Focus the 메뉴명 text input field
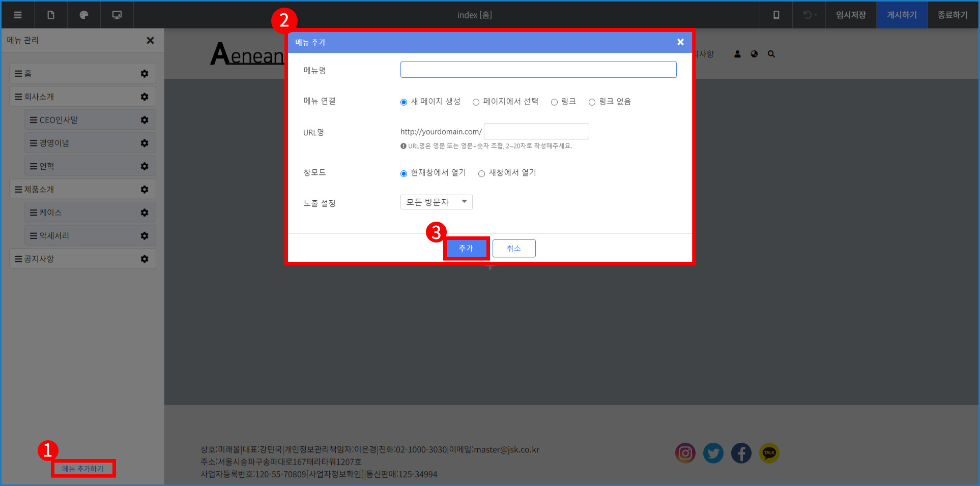This screenshot has height=486, width=980. [538, 70]
